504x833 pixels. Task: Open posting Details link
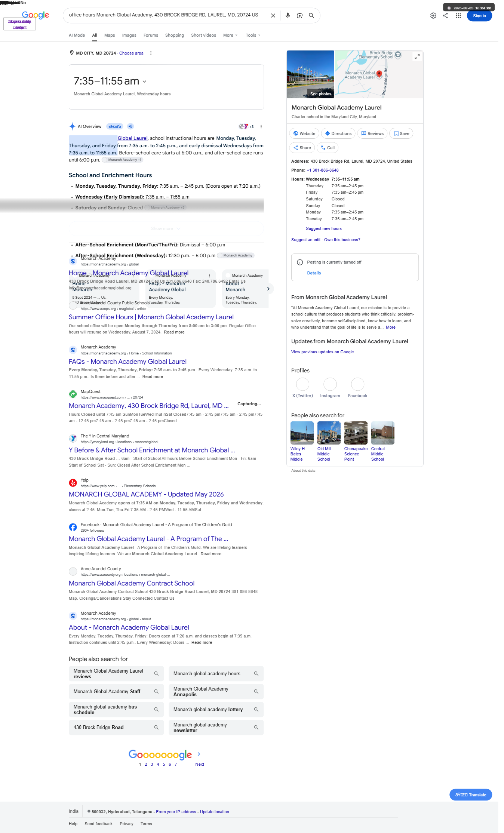pyautogui.click(x=314, y=273)
